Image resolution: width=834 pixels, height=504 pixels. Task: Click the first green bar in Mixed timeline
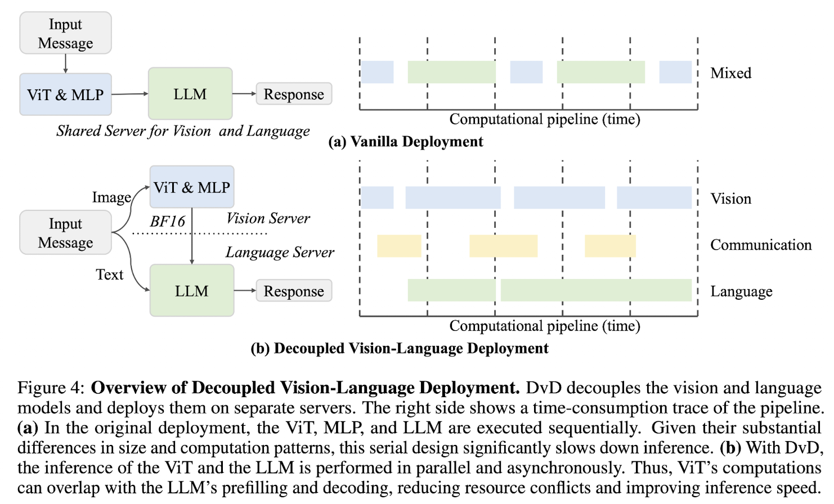point(451,73)
